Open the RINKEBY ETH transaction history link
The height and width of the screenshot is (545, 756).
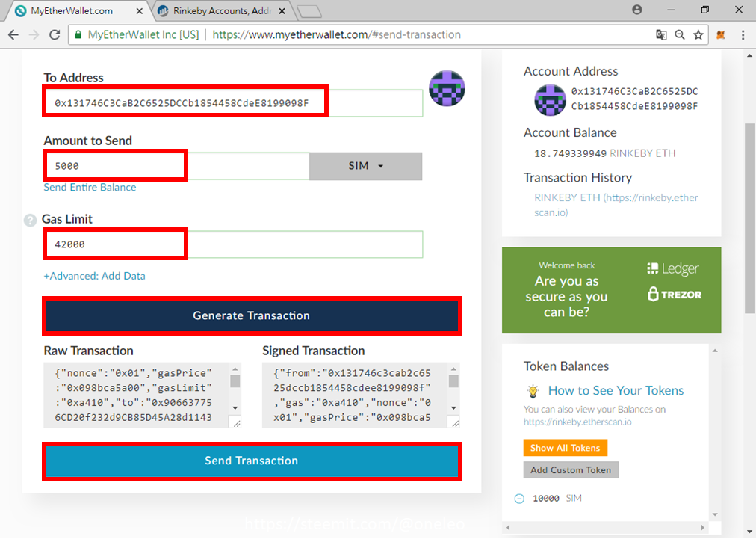[x=616, y=205]
